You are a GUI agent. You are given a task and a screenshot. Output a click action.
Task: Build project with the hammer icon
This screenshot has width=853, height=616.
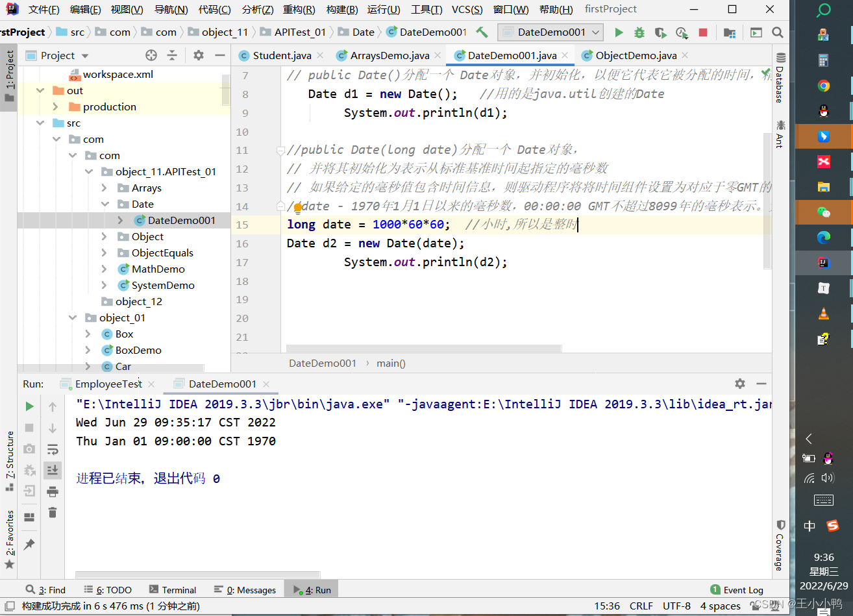(x=482, y=32)
